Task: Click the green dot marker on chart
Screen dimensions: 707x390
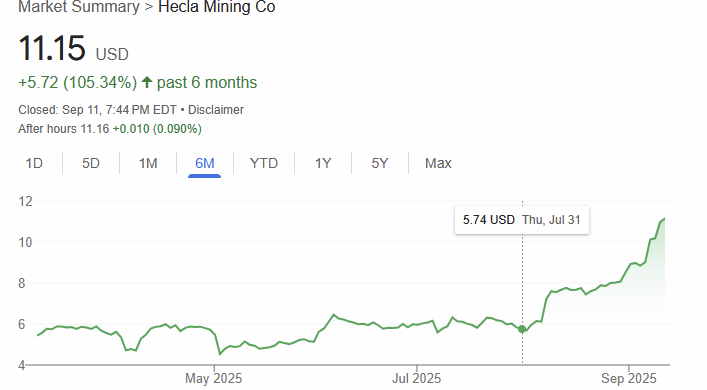Action: click(x=522, y=329)
